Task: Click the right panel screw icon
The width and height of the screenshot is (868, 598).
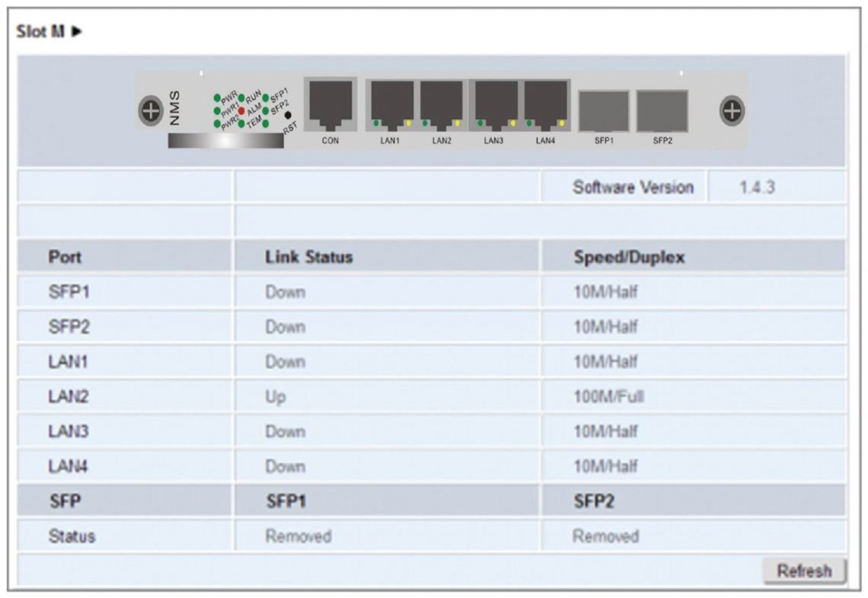Action: [732, 111]
